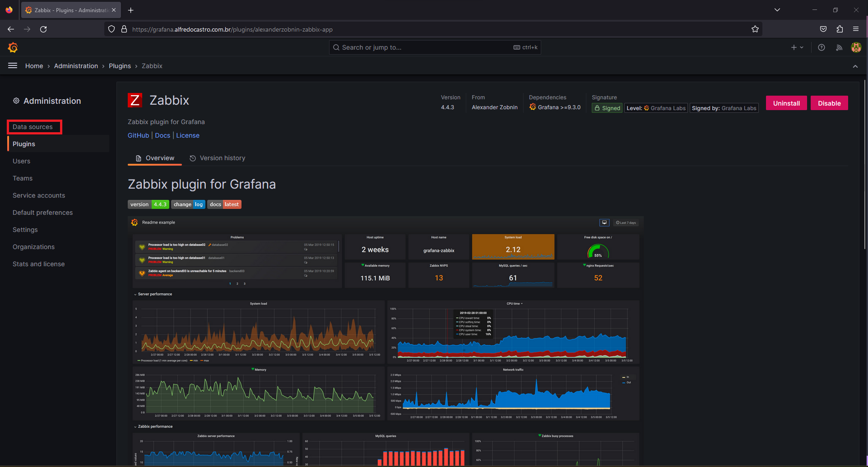Image resolution: width=868 pixels, height=467 pixels.
Task: Click the Alexander Zobnin author name
Action: tap(495, 107)
